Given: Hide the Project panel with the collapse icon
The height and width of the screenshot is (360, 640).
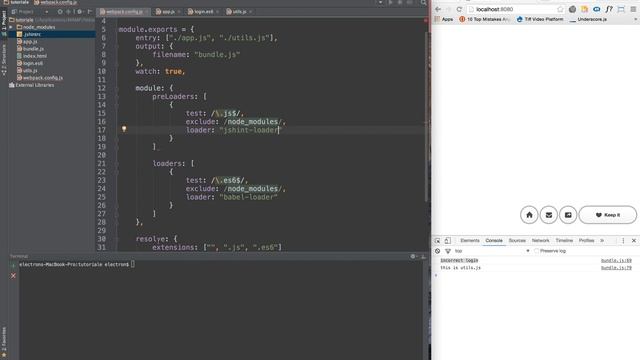Looking at the screenshot, I should tap(90, 12).
